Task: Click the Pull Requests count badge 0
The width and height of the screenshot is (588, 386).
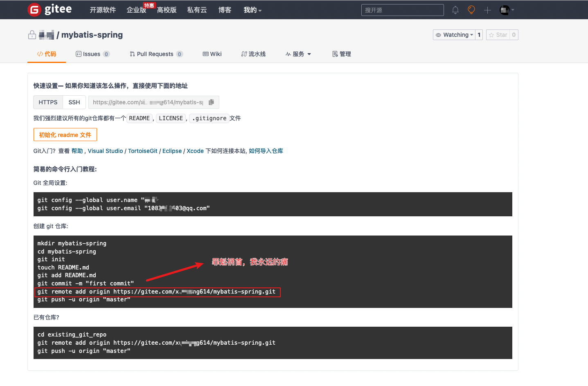Action: coord(180,54)
